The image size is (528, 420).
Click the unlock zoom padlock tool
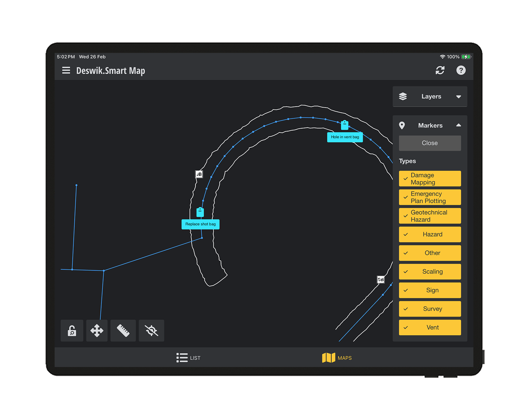tap(72, 331)
